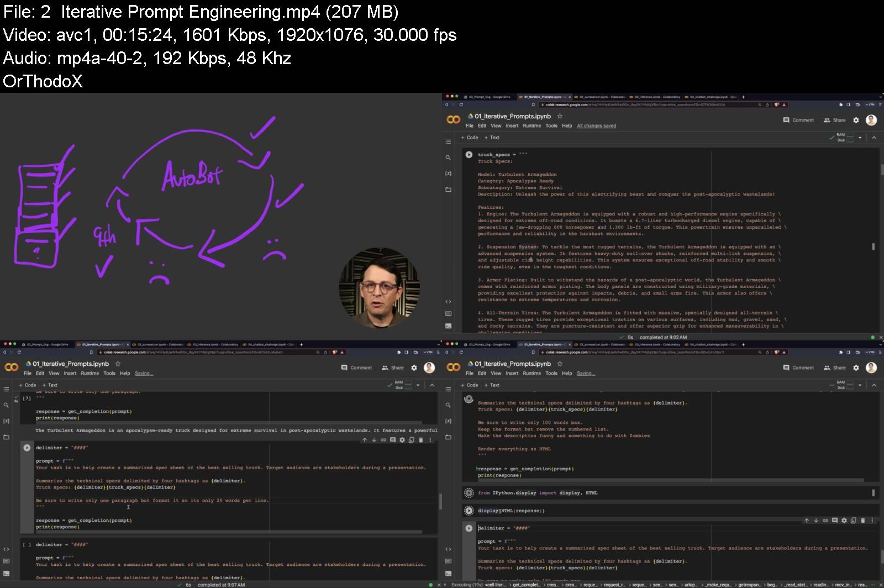
Task: Open Edit menu in bottom-left Colab frame
Action: click(40, 374)
